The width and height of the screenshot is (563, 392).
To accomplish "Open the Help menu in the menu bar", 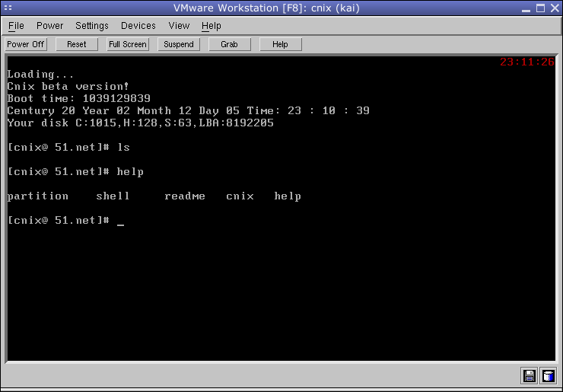I will (212, 26).
